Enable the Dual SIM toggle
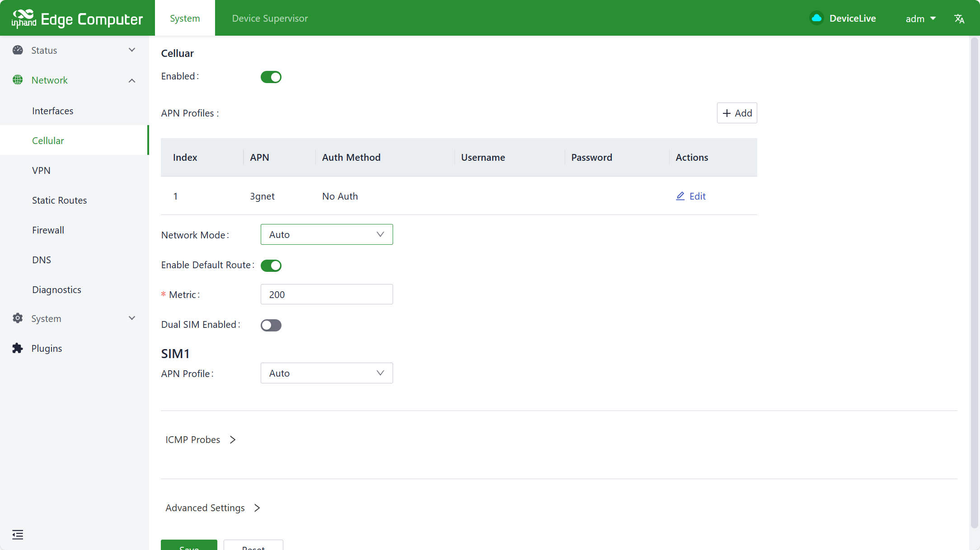The width and height of the screenshot is (980, 550). (x=271, y=325)
